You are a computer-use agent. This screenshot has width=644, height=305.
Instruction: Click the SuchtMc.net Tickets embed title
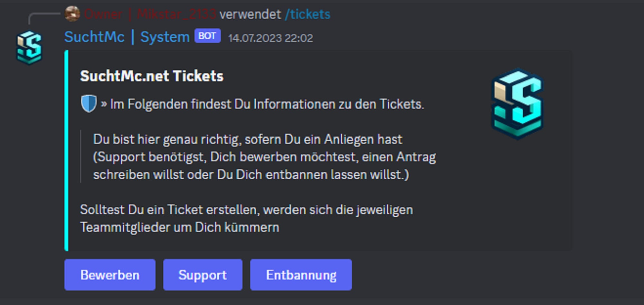(x=152, y=76)
